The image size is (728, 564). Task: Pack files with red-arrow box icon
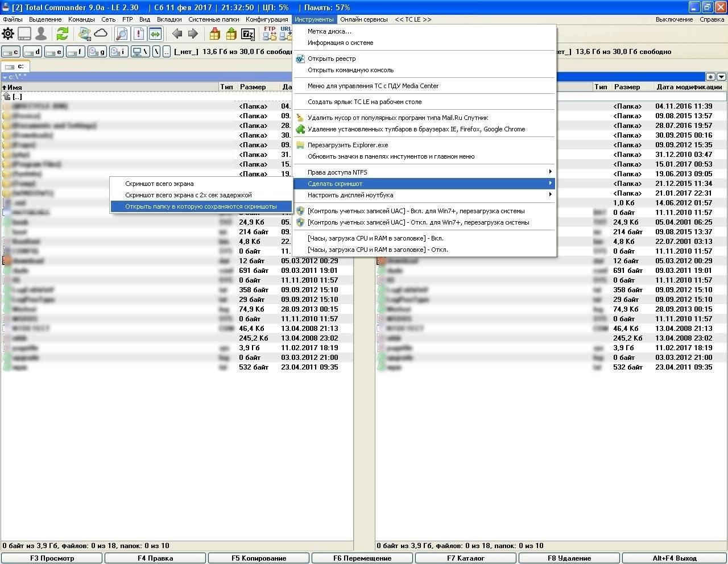(x=214, y=34)
